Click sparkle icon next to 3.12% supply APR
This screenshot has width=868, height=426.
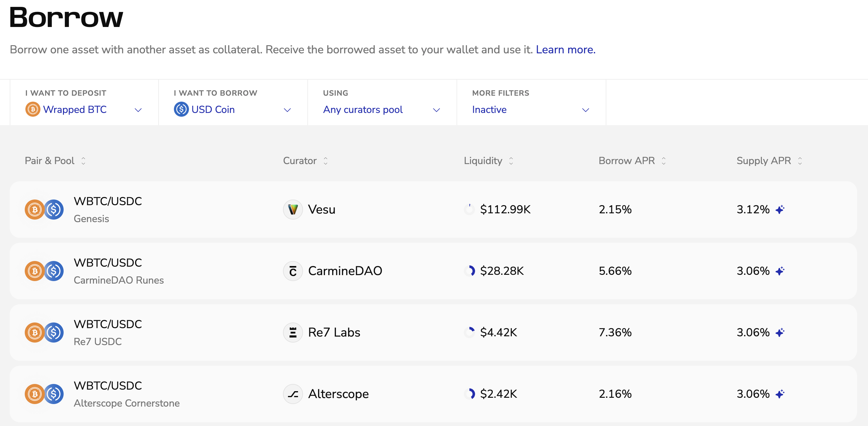coord(780,210)
